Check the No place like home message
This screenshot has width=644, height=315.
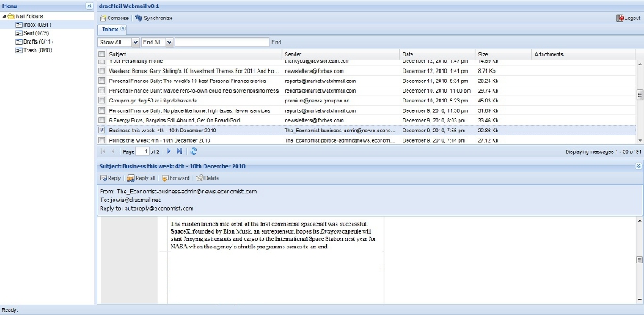[101, 110]
